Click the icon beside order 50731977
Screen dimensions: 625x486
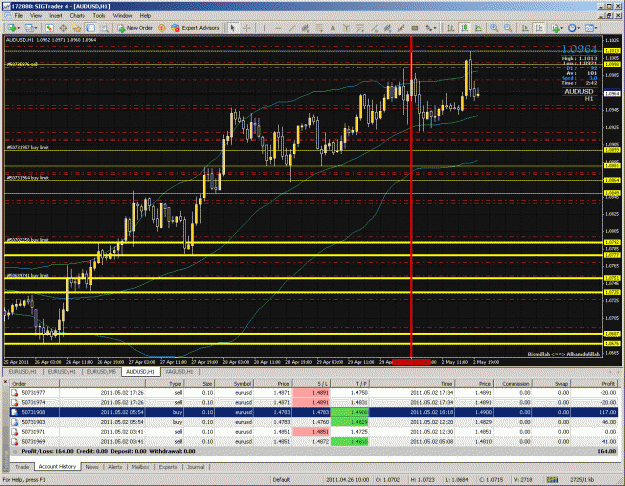pos(14,393)
